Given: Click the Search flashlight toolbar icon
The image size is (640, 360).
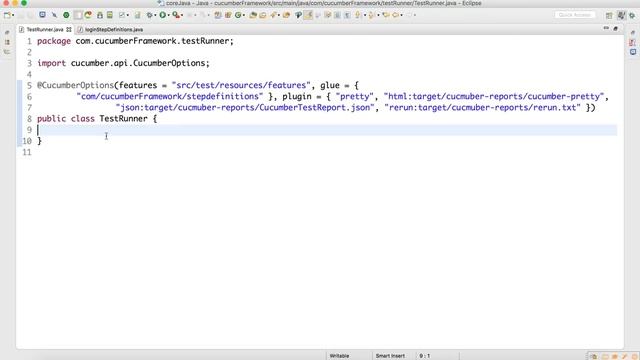Looking at the screenshot, I should 273,15.
